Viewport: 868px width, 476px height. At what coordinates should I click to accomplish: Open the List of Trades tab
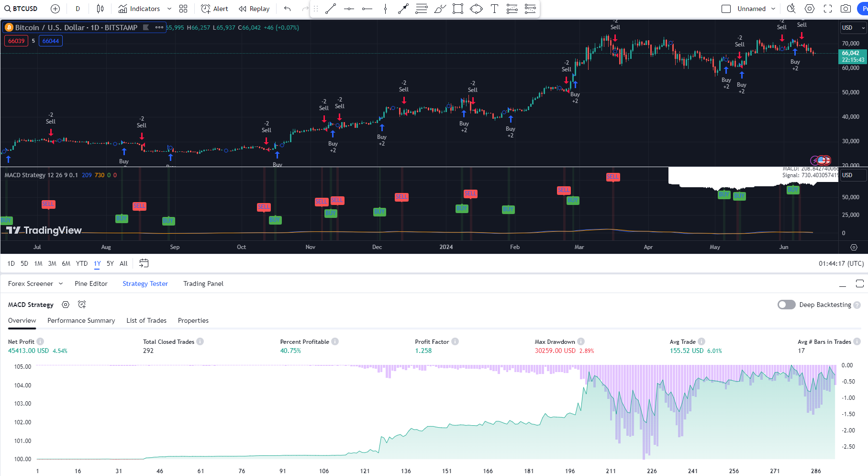coord(146,320)
